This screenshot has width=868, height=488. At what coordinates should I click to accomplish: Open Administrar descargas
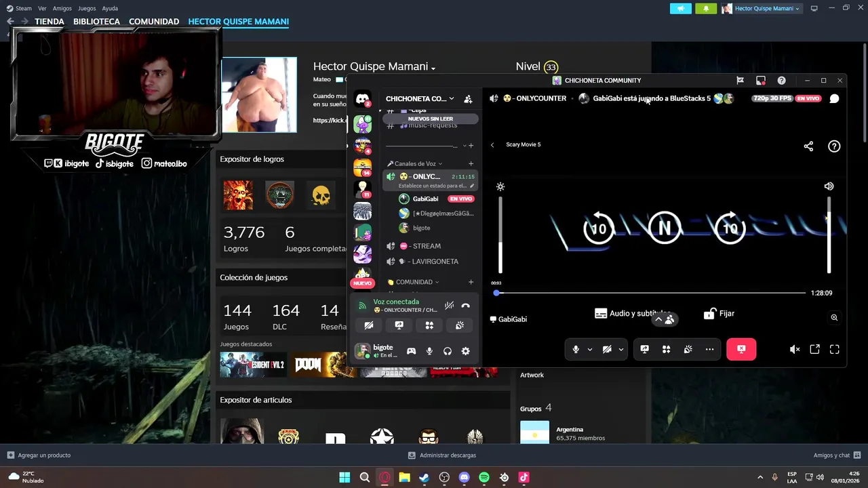coord(442,455)
